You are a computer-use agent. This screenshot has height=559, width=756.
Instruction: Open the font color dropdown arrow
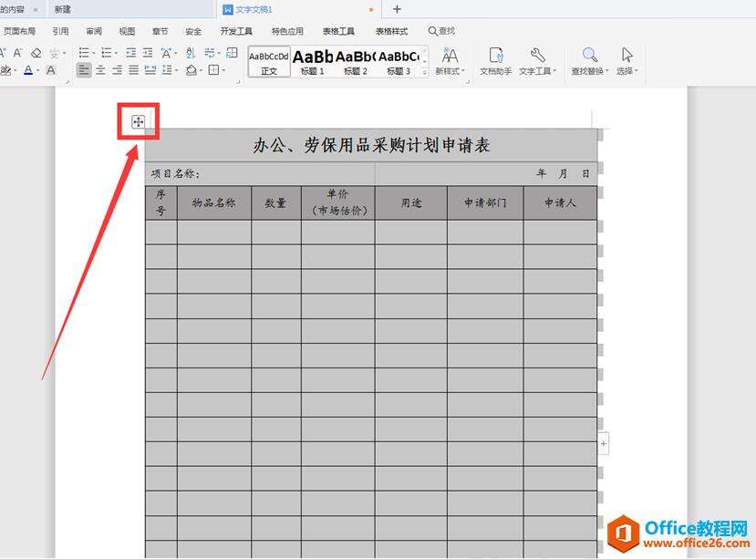(x=37, y=71)
